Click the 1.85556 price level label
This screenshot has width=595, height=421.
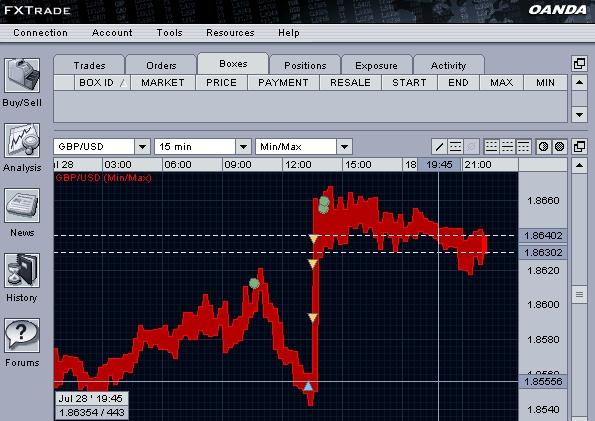pyautogui.click(x=543, y=382)
